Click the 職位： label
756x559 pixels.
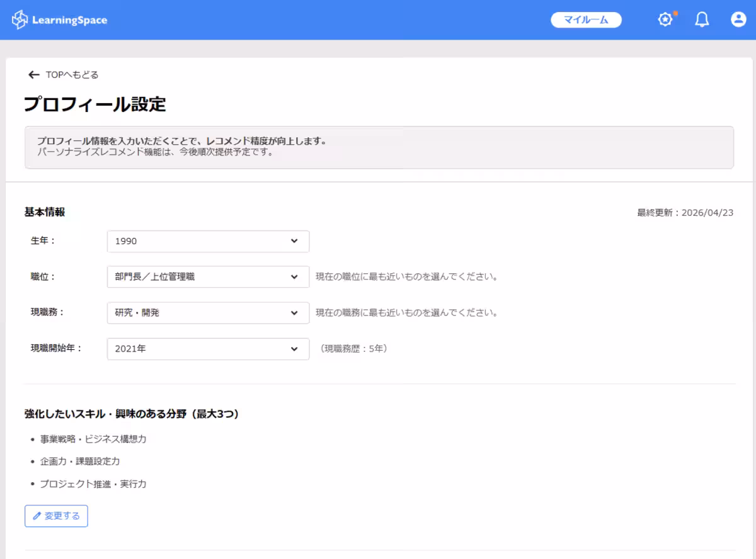click(43, 276)
